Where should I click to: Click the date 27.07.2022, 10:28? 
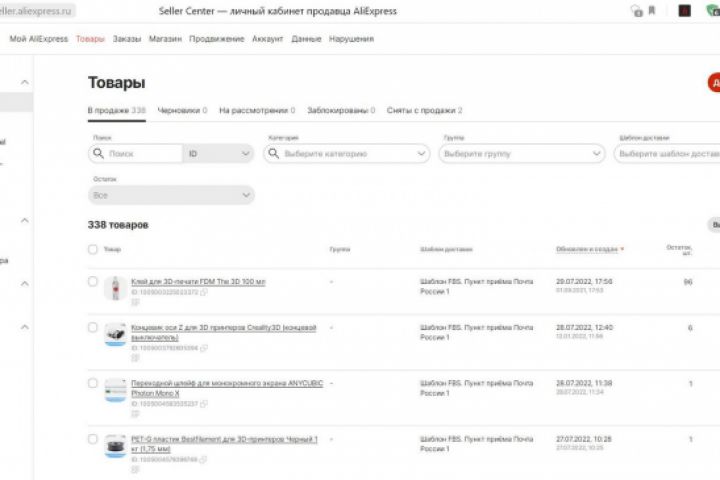pyautogui.click(x=584, y=439)
